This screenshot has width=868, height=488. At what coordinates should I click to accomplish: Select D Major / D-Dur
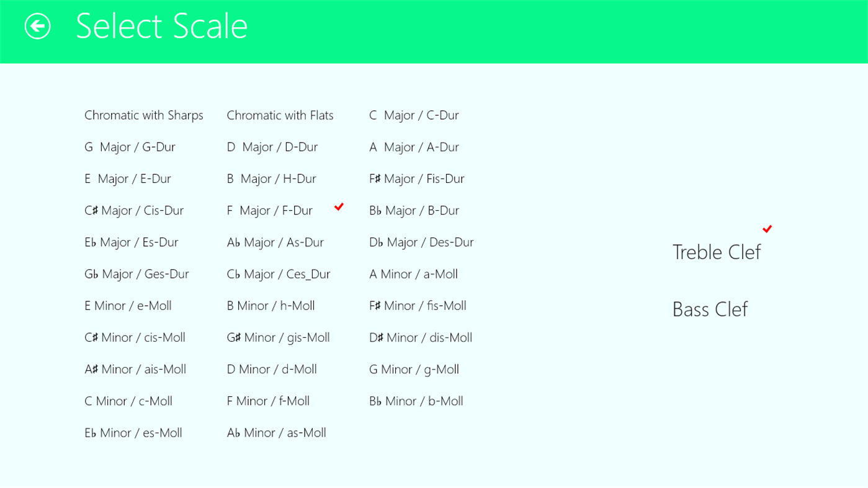click(272, 147)
